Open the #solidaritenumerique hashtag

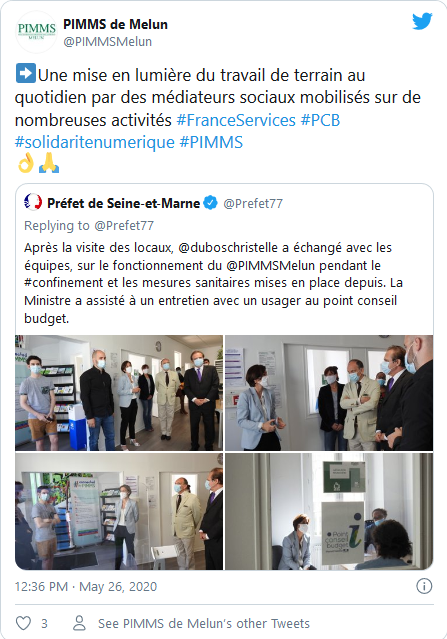pos(95,143)
